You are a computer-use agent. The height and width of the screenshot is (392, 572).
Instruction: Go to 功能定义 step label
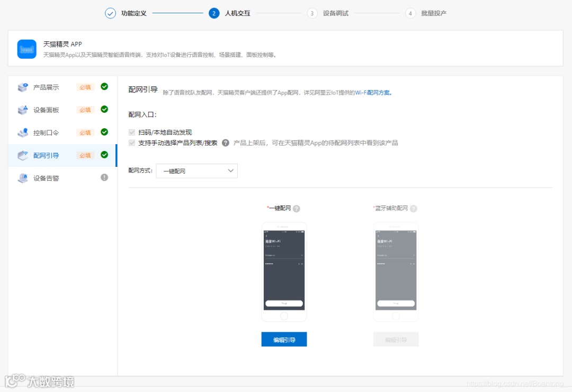click(134, 13)
